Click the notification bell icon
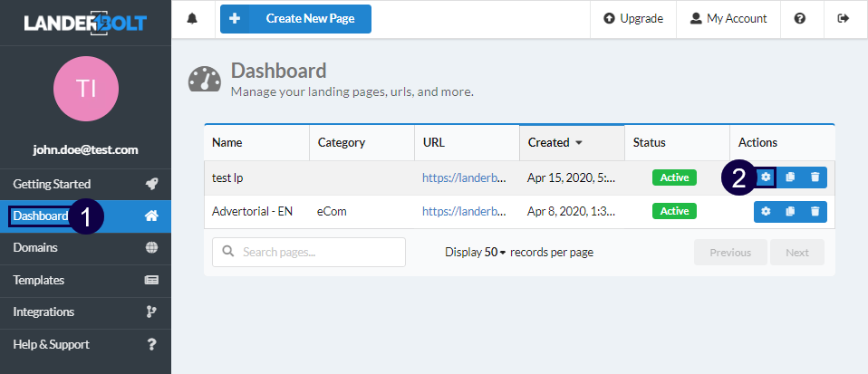Viewport: 868px width, 374px height. coord(192,19)
